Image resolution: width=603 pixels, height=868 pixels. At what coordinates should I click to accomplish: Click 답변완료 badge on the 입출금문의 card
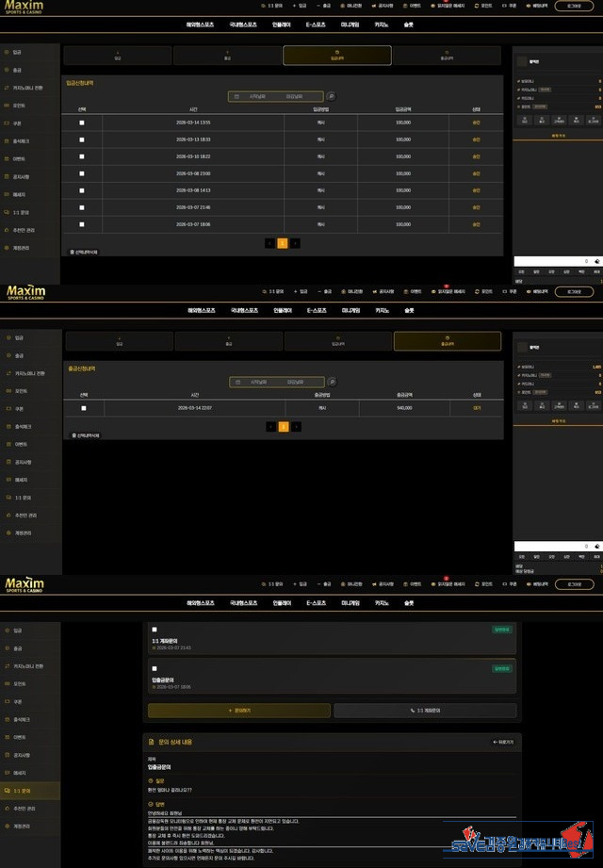tap(502, 669)
